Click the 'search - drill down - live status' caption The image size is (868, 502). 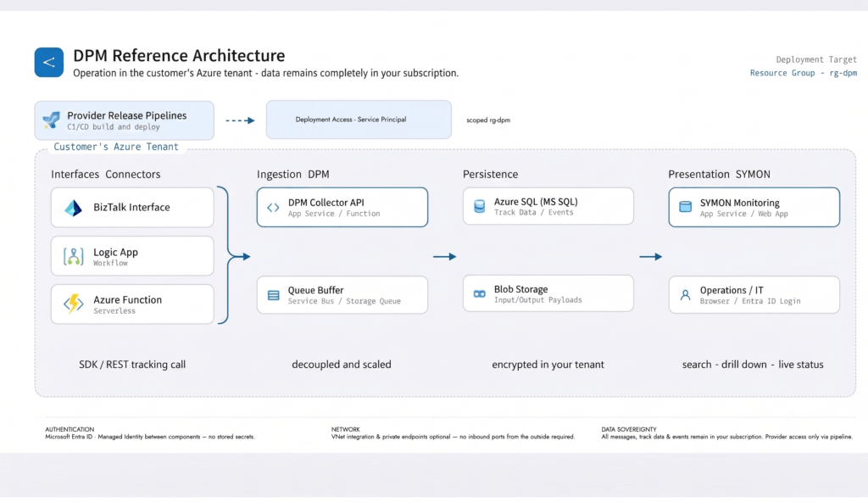(x=753, y=365)
